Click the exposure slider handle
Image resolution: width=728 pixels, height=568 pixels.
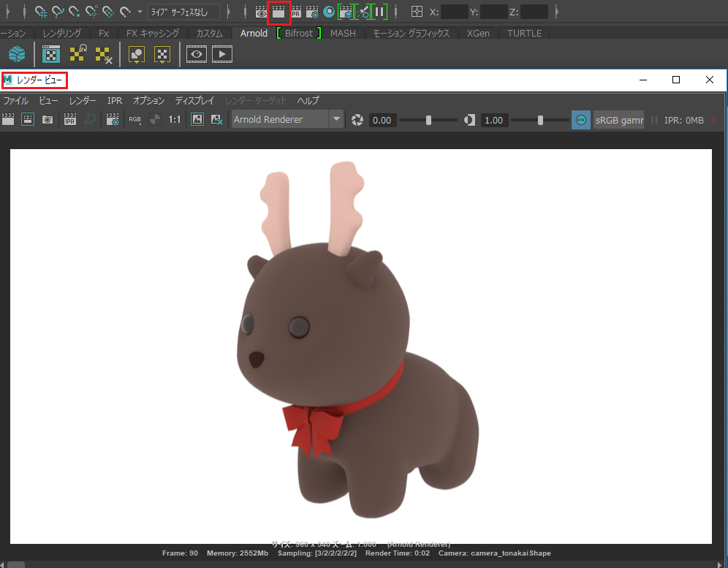coord(428,120)
